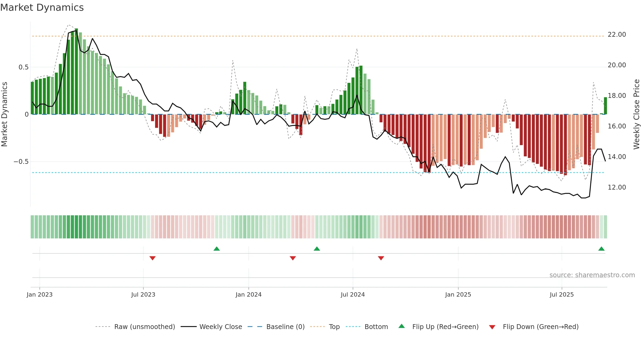Screen dimensions: 644x362
Task: Toggle the Weekly Close legend entry
Action: click(x=211, y=327)
